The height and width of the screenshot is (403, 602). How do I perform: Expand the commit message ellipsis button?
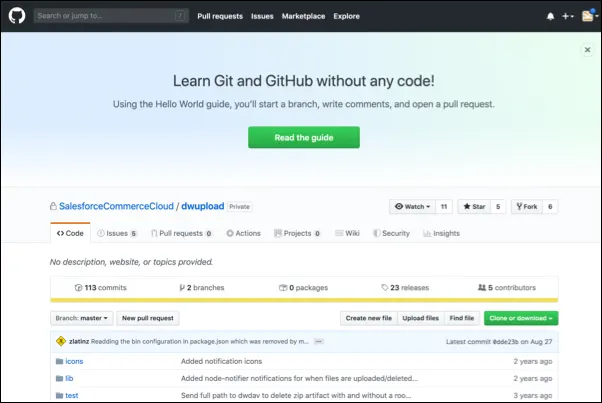(x=319, y=341)
